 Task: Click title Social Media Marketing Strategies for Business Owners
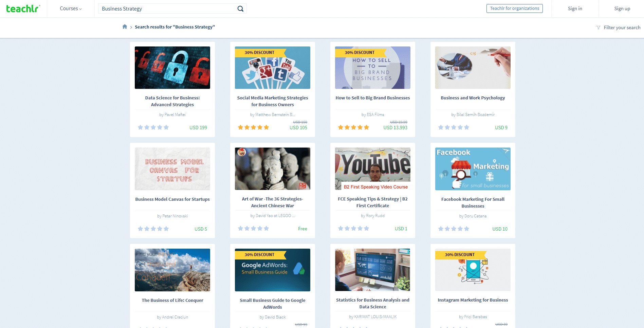click(x=273, y=101)
